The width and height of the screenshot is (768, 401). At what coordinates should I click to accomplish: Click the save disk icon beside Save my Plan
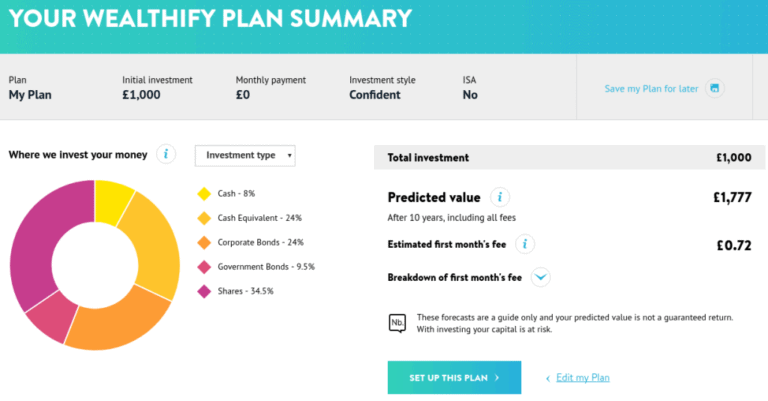715,89
